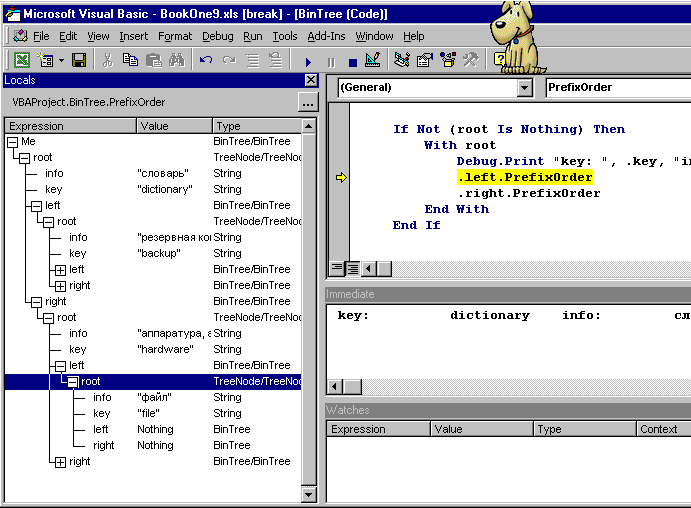Open the Insert menu
The height and width of the screenshot is (508, 691).
[x=134, y=36]
